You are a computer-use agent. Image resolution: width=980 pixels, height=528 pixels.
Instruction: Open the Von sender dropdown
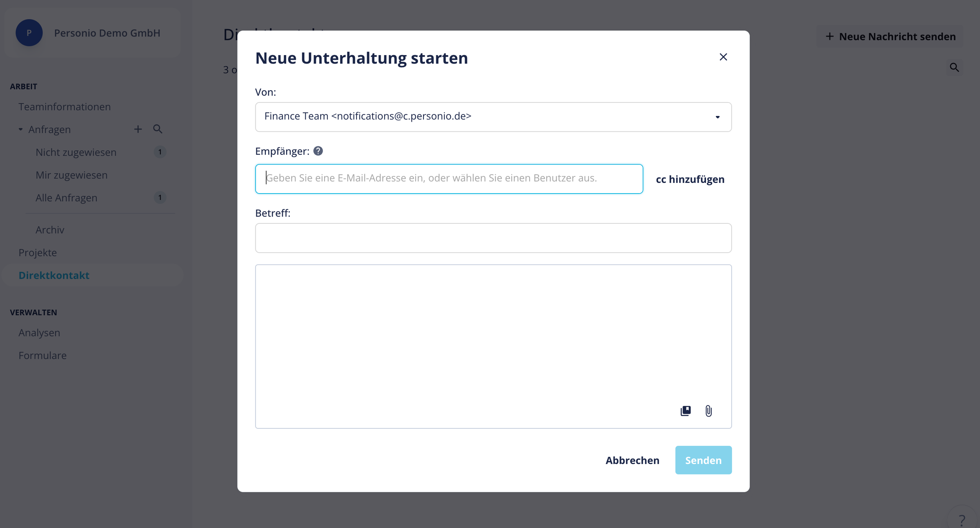coord(493,117)
